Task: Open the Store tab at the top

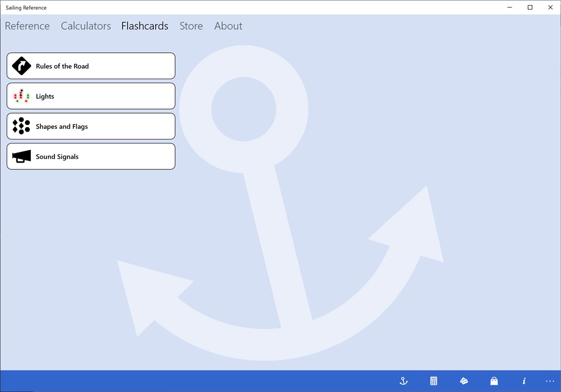Action: (x=191, y=26)
